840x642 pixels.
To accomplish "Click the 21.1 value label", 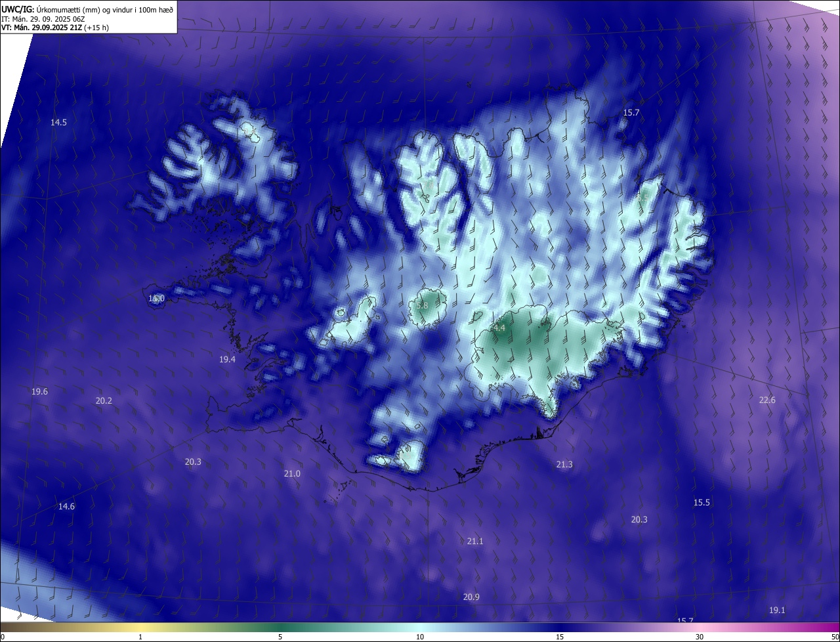I will pyautogui.click(x=475, y=542).
